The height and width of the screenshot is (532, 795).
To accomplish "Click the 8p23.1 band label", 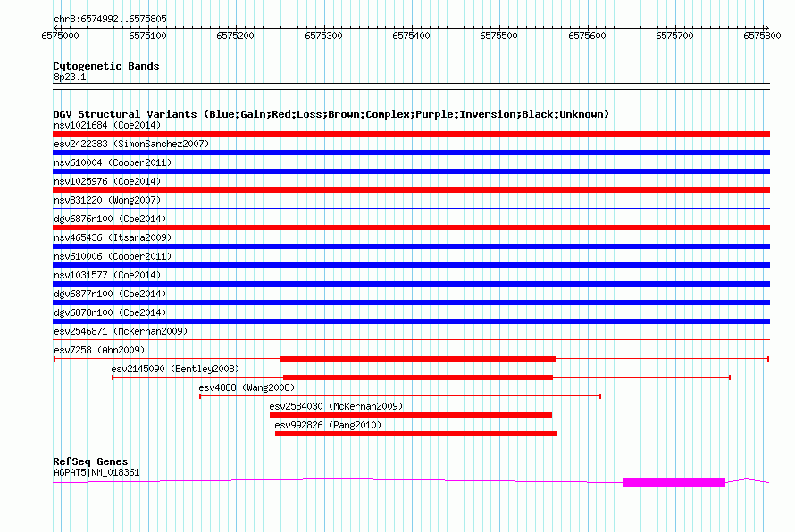I will click(x=70, y=77).
